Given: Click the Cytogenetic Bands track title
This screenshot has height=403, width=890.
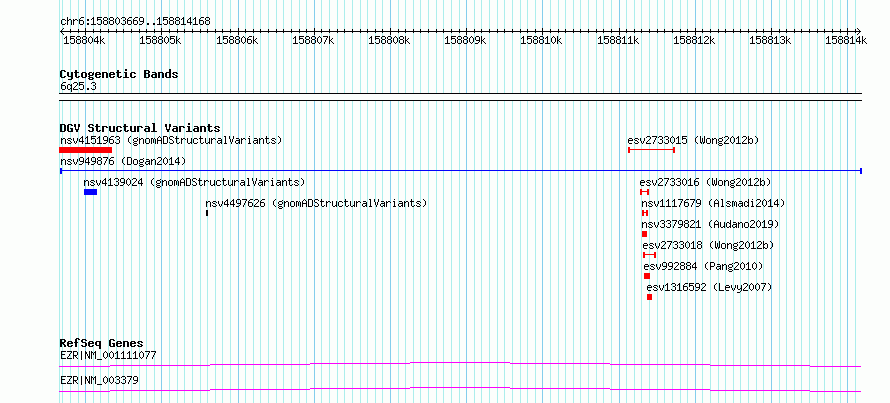Looking at the screenshot, I should pos(119,74).
